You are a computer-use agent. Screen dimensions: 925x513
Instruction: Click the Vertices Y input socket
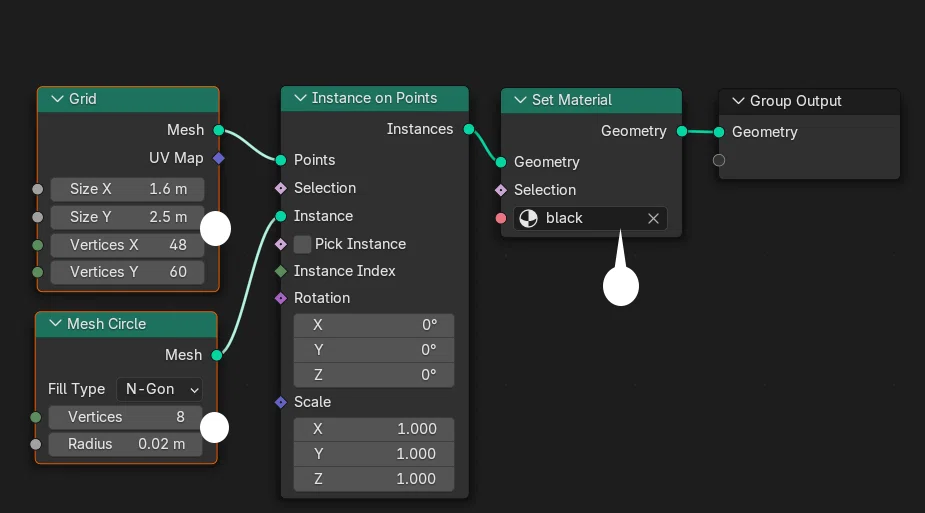[38, 272]
